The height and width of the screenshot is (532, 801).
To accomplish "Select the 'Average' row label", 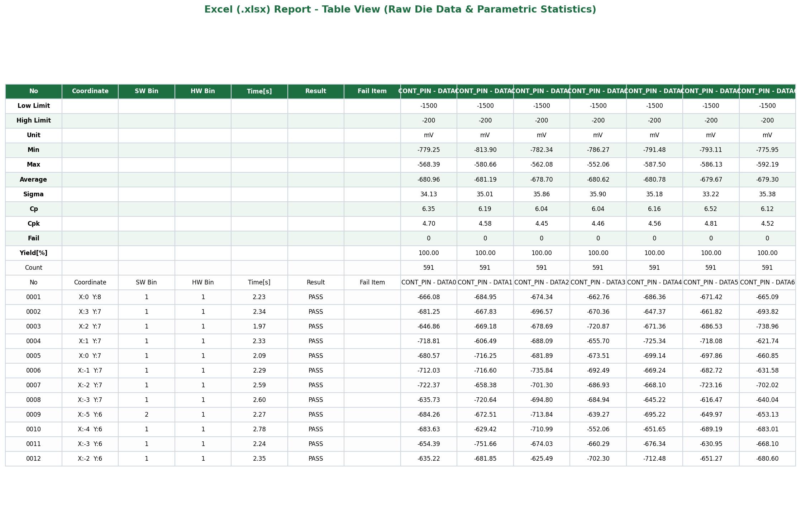I will pos(34,179).
